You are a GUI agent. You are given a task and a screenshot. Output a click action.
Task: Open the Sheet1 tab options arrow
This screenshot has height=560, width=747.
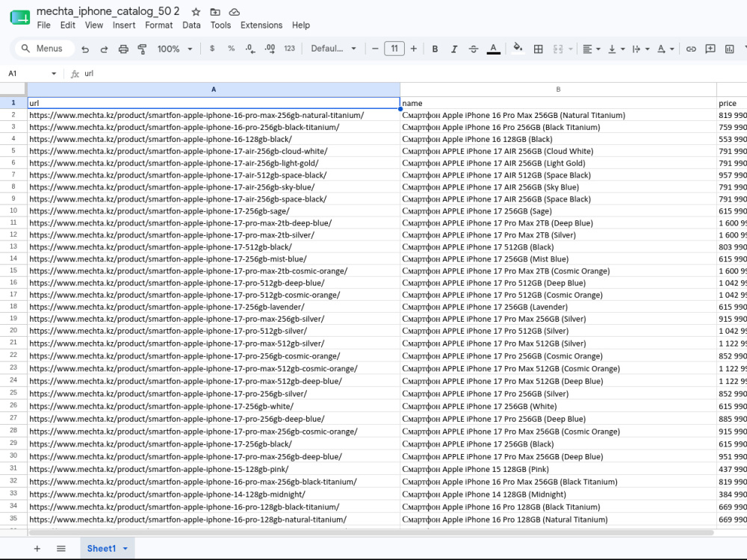coord(125,549)
